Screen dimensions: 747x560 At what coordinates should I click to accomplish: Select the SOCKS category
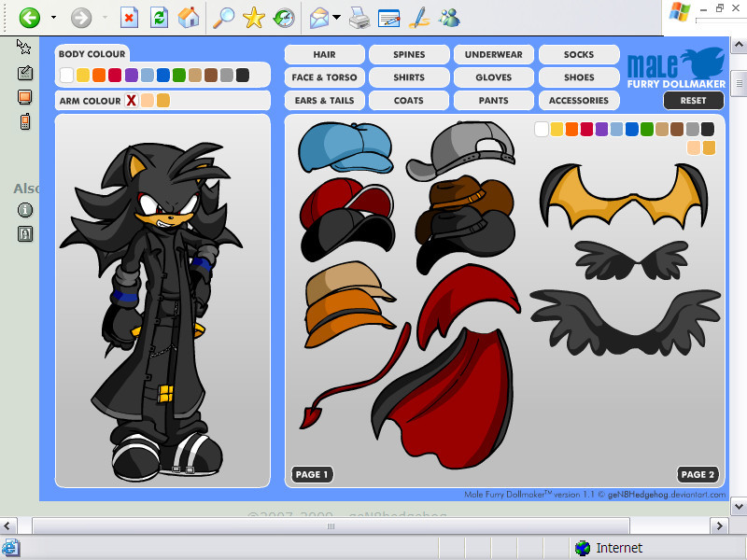[x=579, y=54]
